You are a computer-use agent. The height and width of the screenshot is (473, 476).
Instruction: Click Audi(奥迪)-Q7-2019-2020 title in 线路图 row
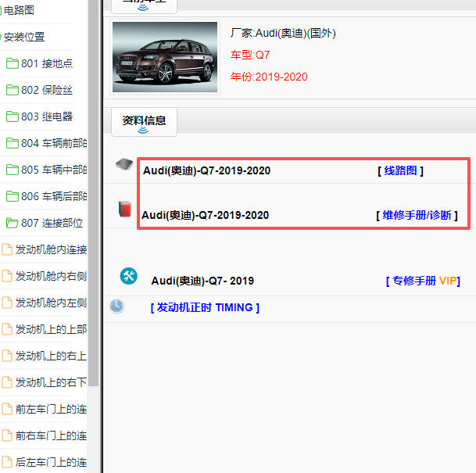(x=206, y=170)
